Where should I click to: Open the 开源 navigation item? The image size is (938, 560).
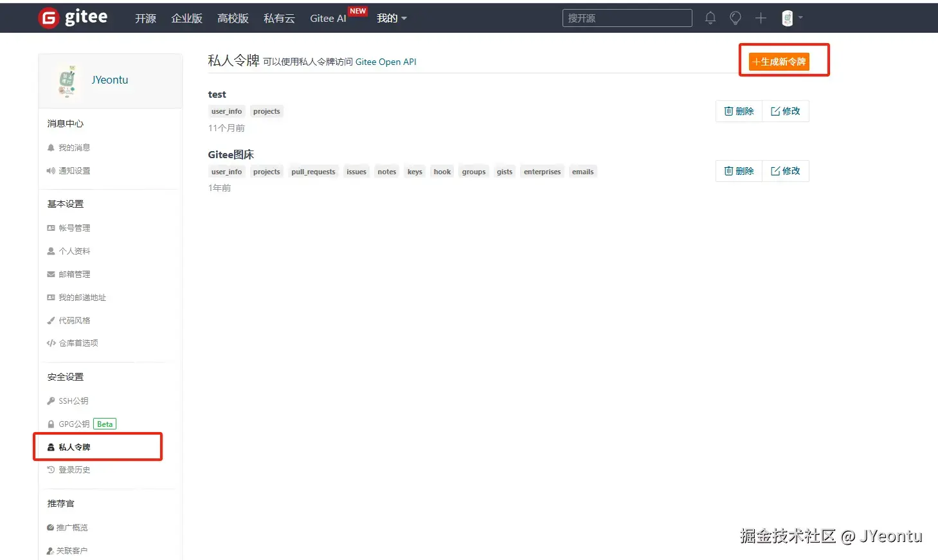(145, 18)
